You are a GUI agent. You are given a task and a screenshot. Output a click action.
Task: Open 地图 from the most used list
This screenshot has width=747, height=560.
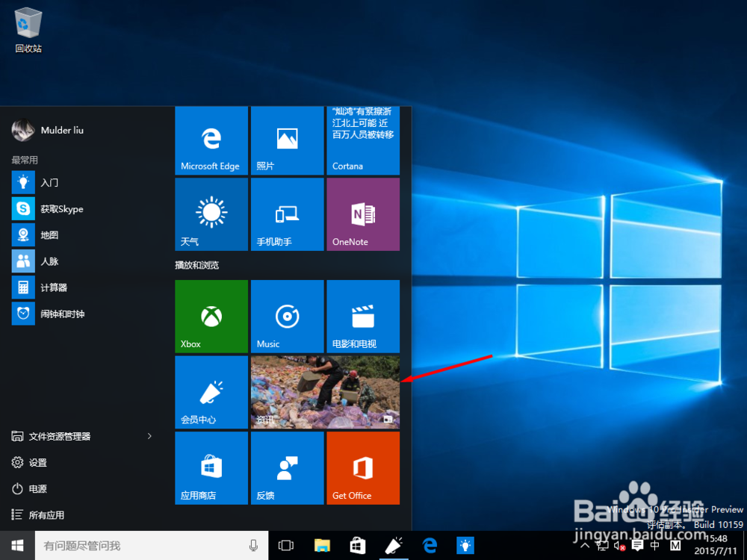point(86,234)
